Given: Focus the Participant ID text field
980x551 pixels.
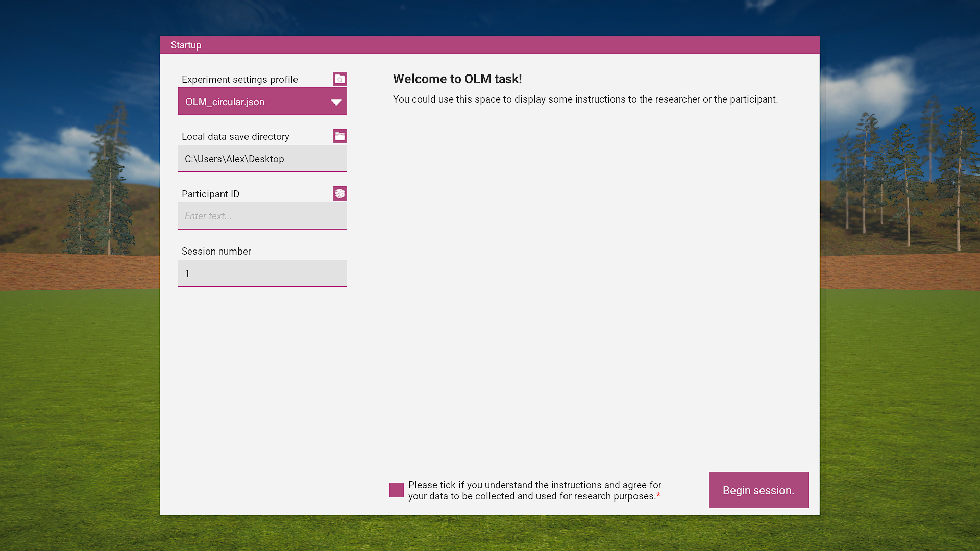Looking at the screenshot, I should [262, 216].
